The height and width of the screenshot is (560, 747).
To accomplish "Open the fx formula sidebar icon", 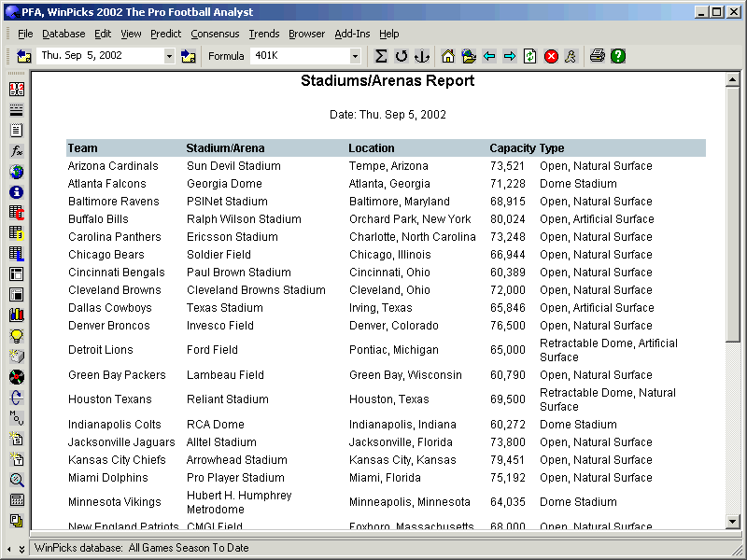I will coord(17,151).
